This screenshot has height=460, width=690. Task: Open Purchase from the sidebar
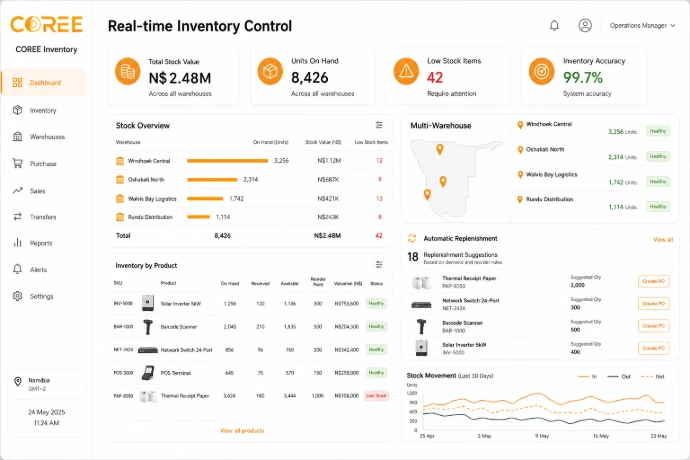pos(44,163)
